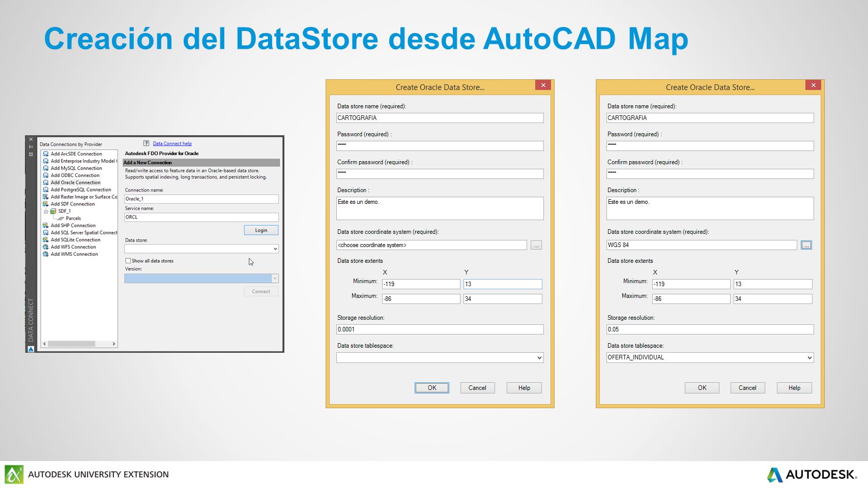Viewport: 868px width, 488px height.
Task: Click the Add WFS Connection icon
Action: 46,247
